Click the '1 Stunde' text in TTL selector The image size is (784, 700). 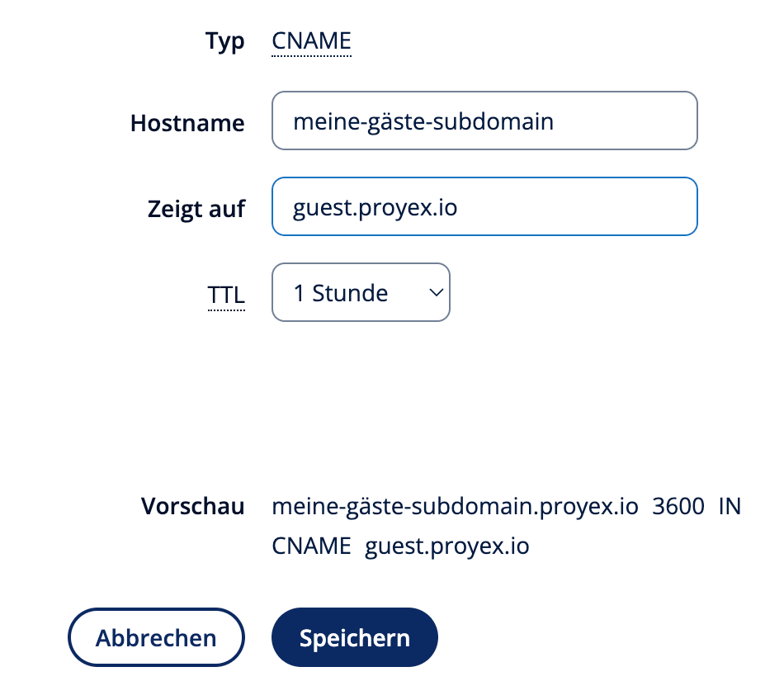(341, 293)
